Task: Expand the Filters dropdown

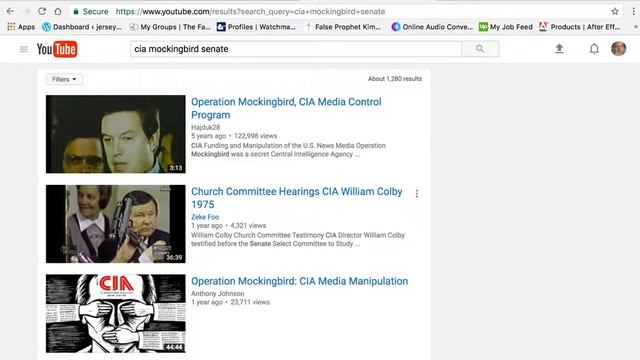Action: [64, 79]
